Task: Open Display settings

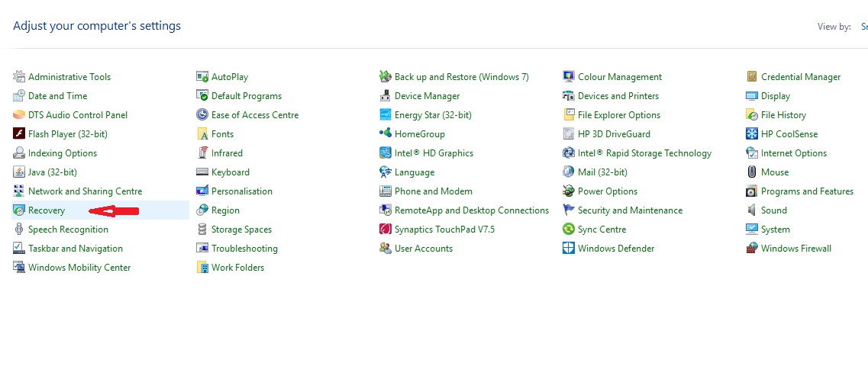Action: point(776,96)
